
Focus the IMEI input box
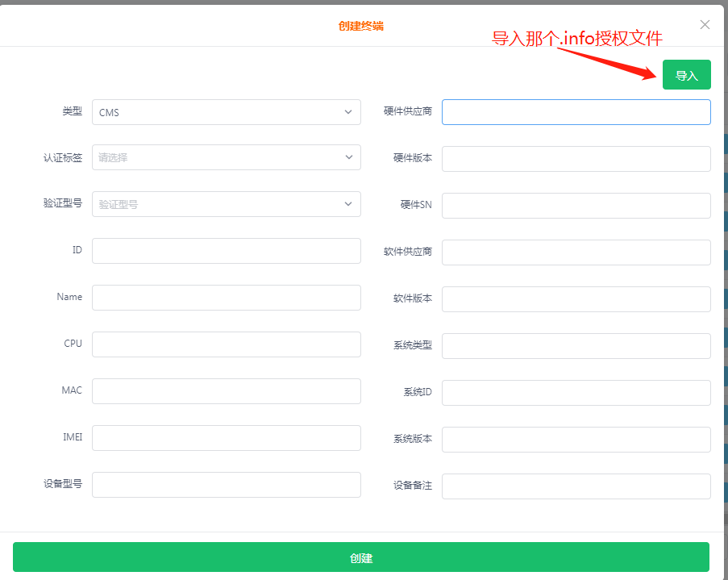click(x=226, y=438)
